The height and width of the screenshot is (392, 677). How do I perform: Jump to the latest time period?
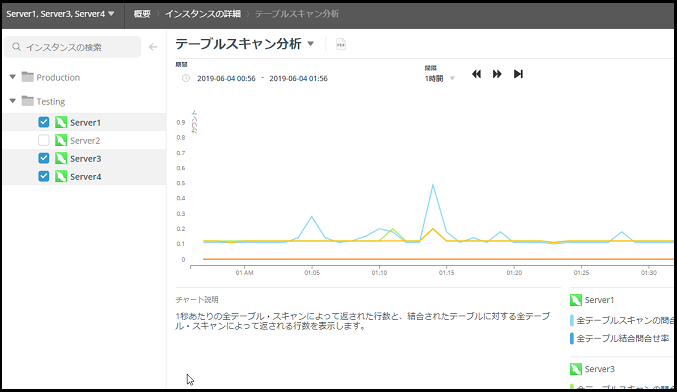pyautogui.click(x=518, y=74)
